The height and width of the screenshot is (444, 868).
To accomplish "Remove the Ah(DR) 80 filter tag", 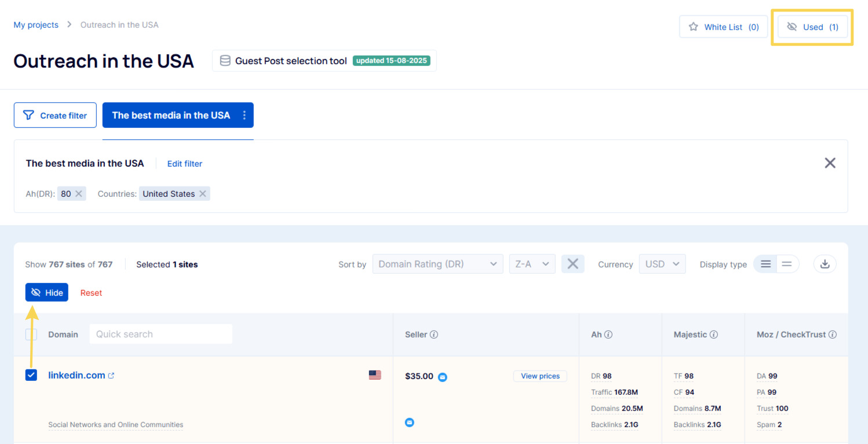I will click(x=79, y=194).
